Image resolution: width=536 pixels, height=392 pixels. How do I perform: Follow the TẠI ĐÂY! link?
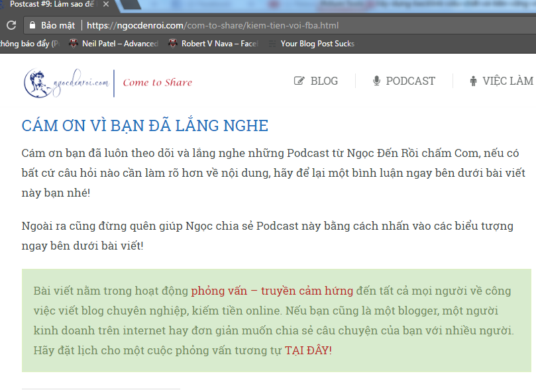tap(308, 350)
